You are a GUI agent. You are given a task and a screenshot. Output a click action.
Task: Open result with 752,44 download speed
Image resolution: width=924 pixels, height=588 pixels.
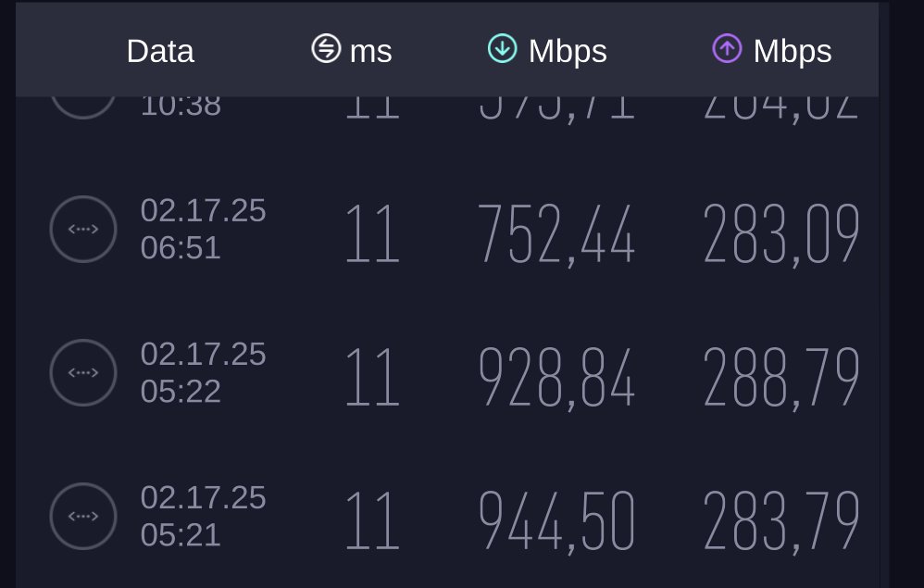[556, 234]
